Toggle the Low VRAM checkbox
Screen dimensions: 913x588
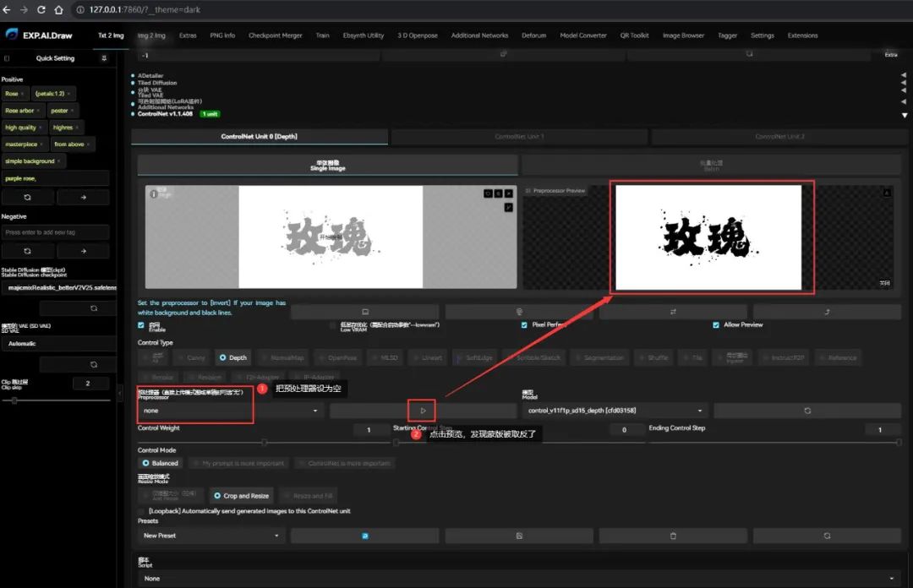[x=333, y=325]
